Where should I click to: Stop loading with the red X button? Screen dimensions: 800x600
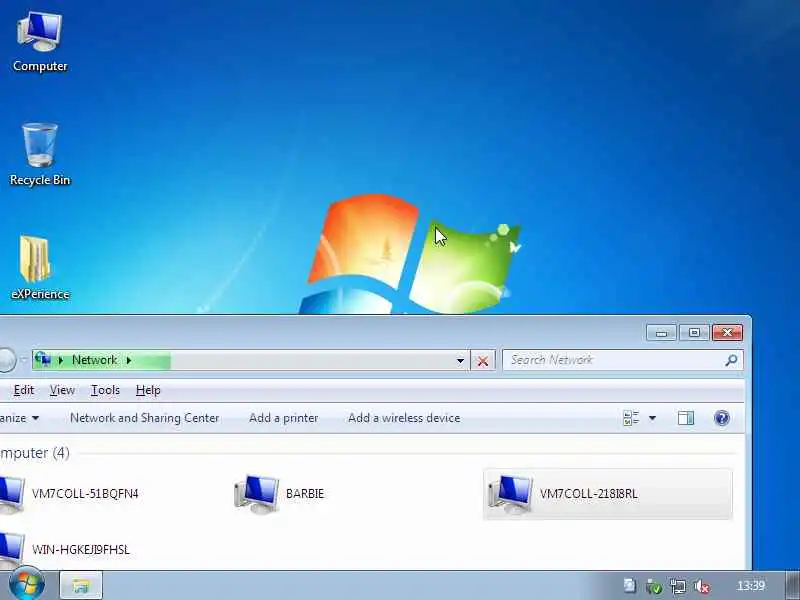[x=483, y=361]
